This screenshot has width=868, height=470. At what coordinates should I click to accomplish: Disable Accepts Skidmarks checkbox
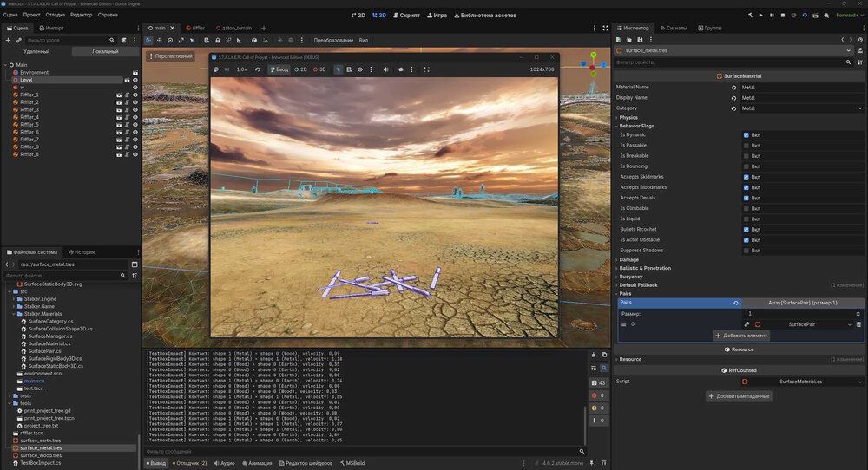coord(746,177)
